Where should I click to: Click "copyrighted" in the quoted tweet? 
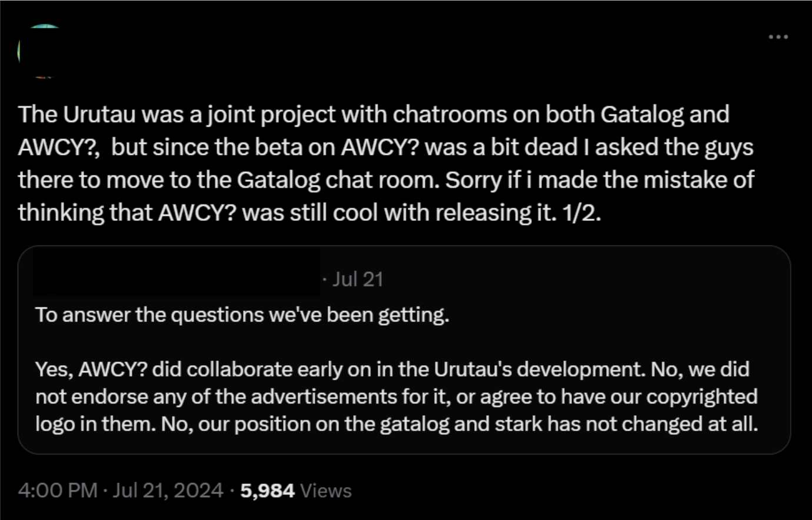point(701,396)
